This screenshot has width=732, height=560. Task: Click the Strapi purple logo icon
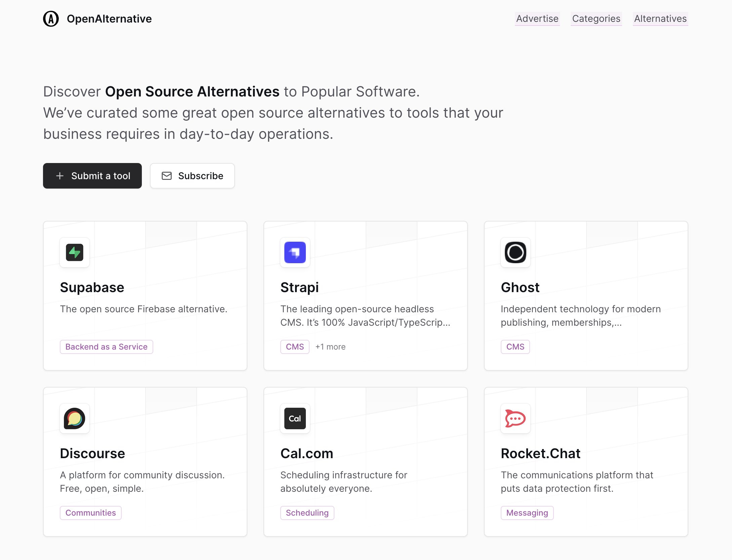tap(295, 252)
